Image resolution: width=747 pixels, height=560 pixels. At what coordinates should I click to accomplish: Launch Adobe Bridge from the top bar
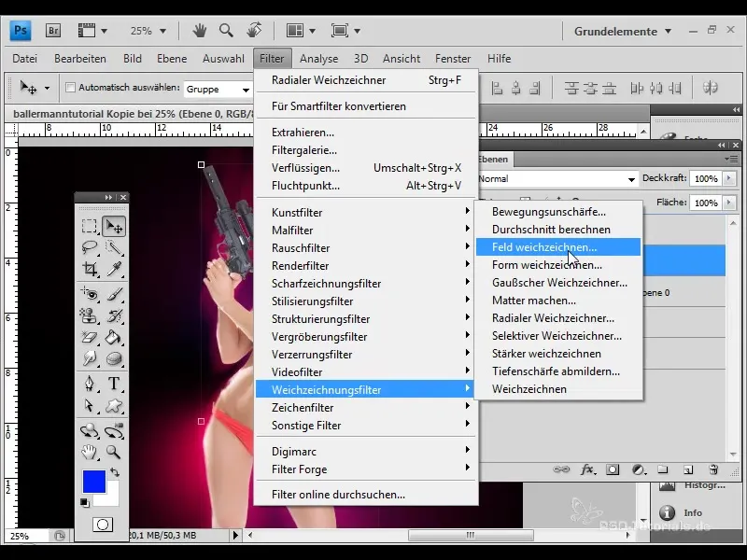click(53, 31)
